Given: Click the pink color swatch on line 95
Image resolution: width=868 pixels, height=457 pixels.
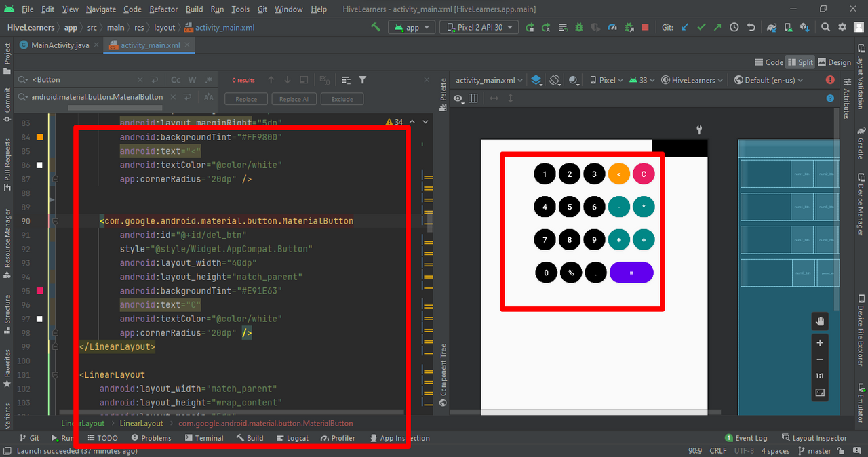Looking at the screenshot, I should [39, 291].
